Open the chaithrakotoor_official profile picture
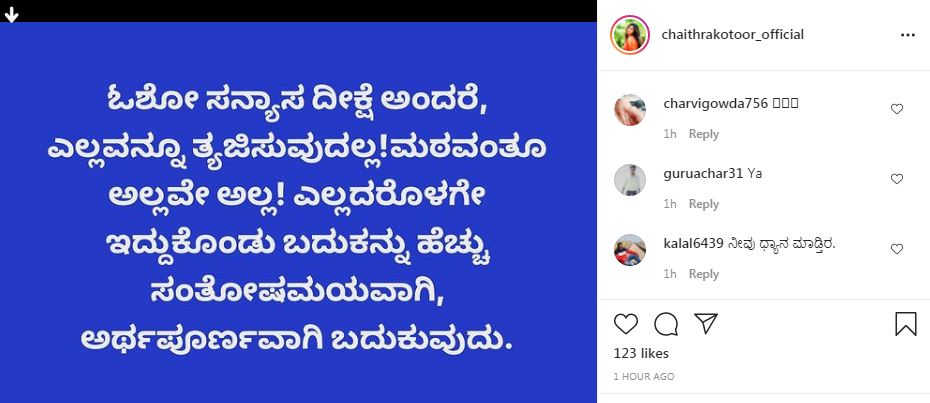 tap(630, 35)
